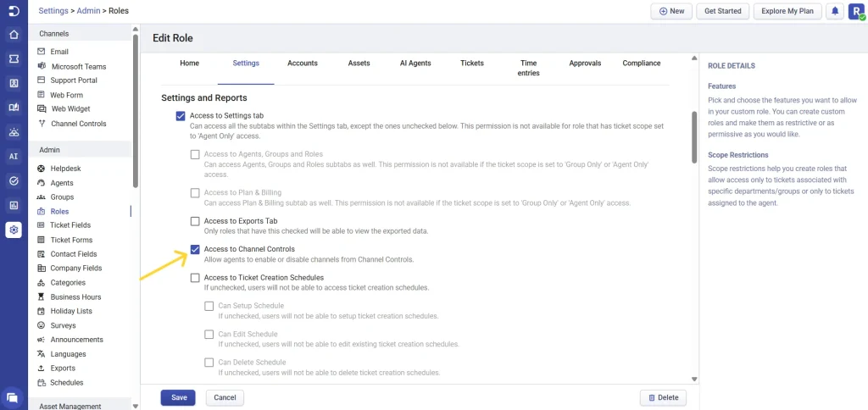Click the Email envelope icon in sidebar
This screenshot has height=410, width=868.
coord(41,52)
